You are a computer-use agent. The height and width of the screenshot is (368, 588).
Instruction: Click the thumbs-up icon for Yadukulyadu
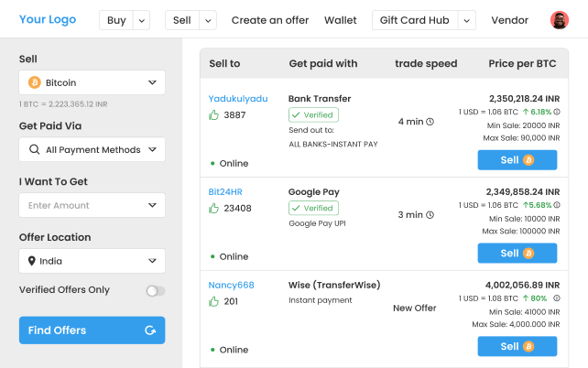point(214,114)
